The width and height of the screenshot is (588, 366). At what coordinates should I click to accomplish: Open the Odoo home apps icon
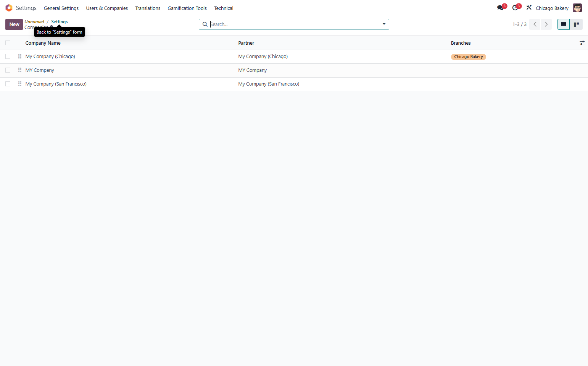click(x=9, y=8)
